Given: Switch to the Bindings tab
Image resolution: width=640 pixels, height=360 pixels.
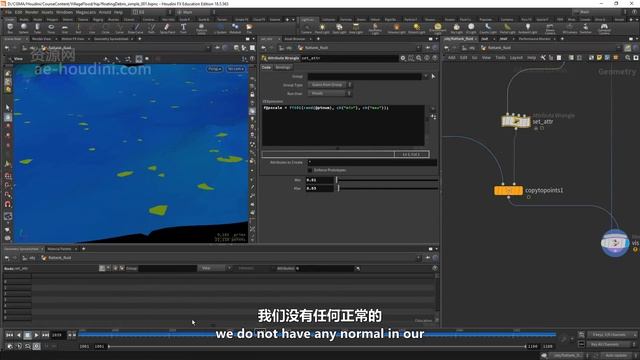Looking at the screenshot, I should (283, 67).
